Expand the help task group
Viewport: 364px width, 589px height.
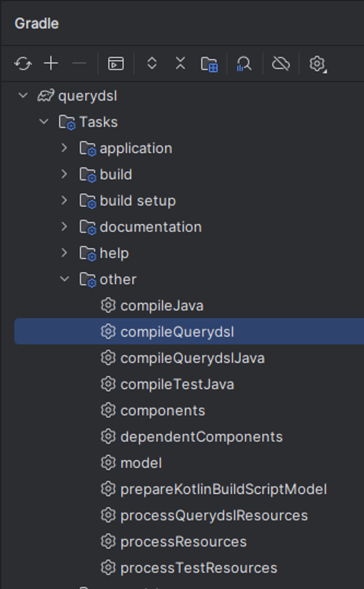64,253
